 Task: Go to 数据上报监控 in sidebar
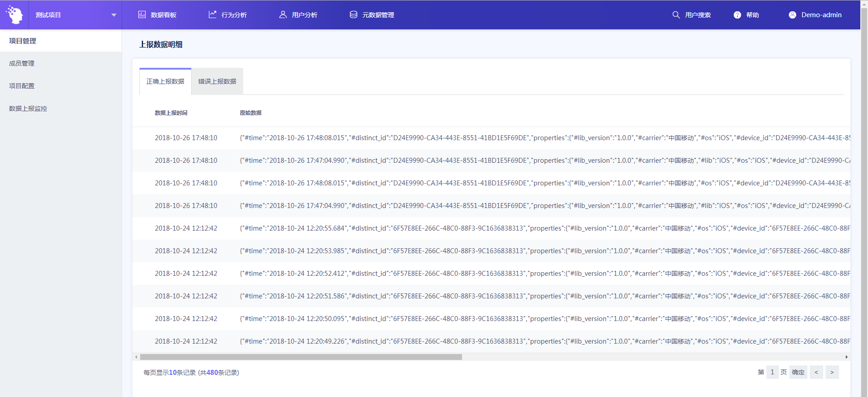(28, 109)
